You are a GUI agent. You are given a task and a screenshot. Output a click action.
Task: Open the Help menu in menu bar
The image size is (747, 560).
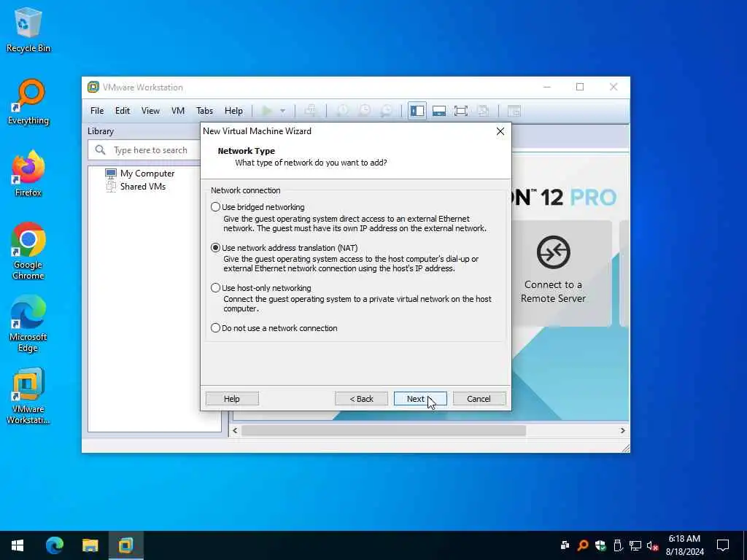coord(233,111)
